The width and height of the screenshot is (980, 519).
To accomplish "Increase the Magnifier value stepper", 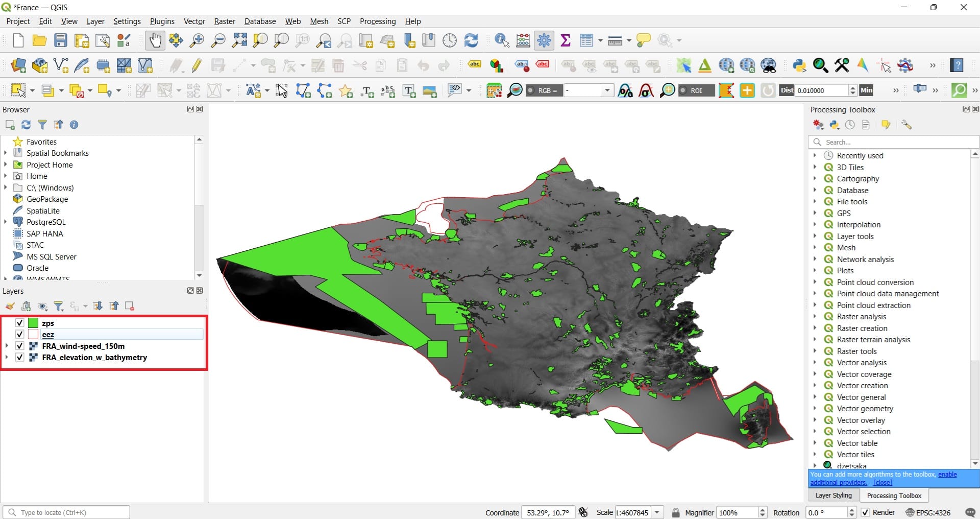I will pos(763,510).
